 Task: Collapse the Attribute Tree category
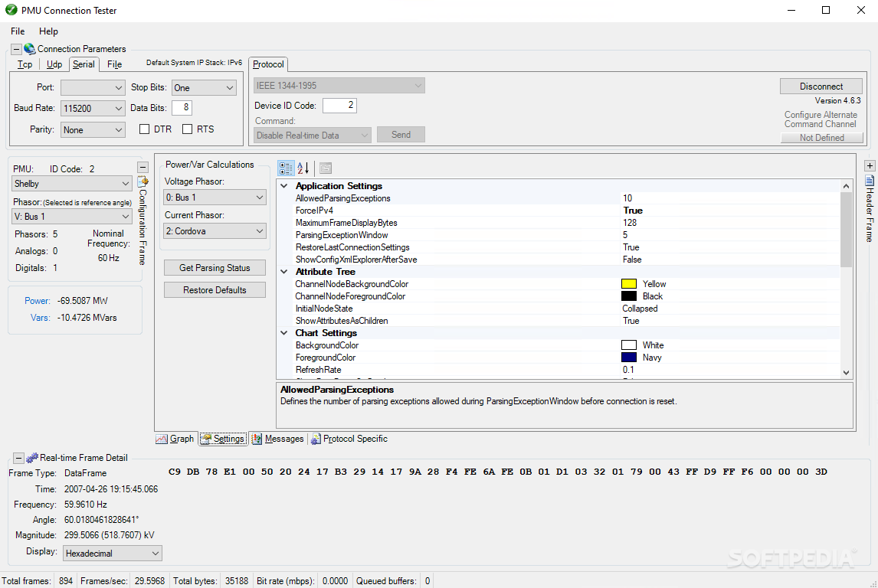(284, 271)
